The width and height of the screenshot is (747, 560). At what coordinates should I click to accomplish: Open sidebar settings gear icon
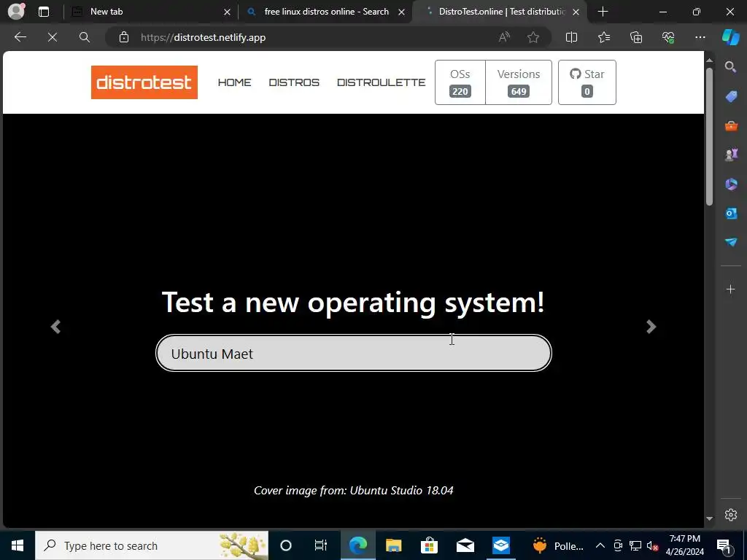(x=730, y=515)
